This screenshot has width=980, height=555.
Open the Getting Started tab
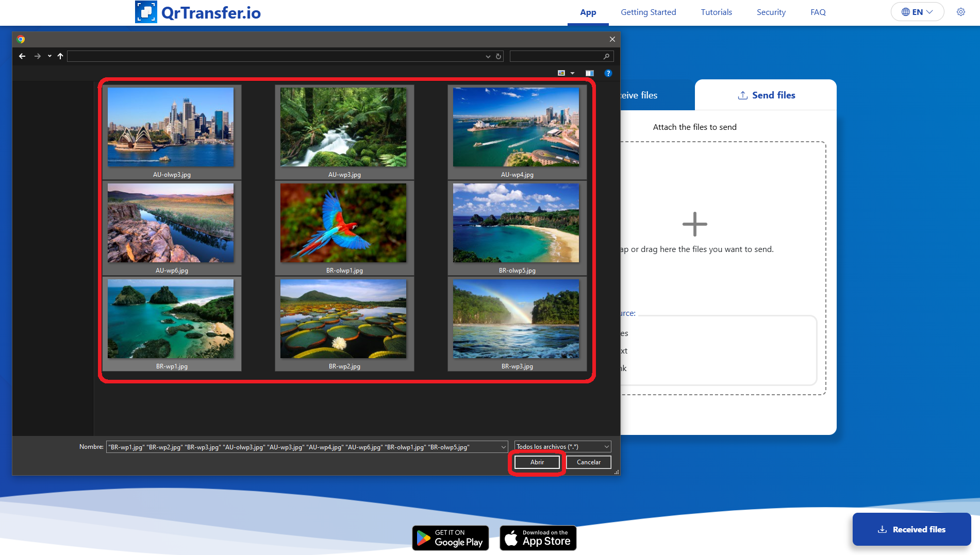click(649, 12)
